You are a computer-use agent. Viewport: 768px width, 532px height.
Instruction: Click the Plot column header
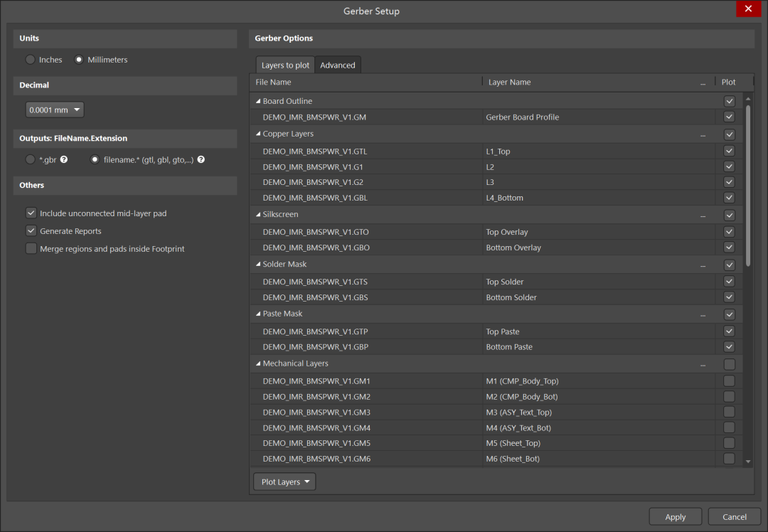coord(728,83)
